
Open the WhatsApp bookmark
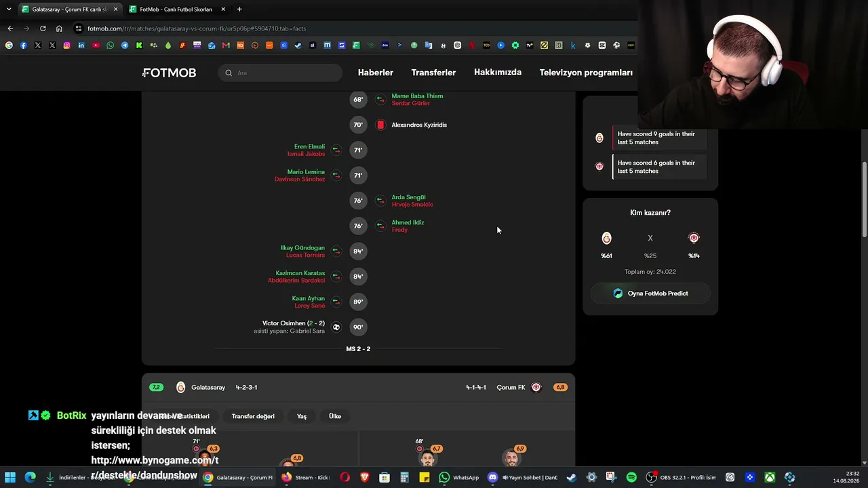tap(111, 45)
